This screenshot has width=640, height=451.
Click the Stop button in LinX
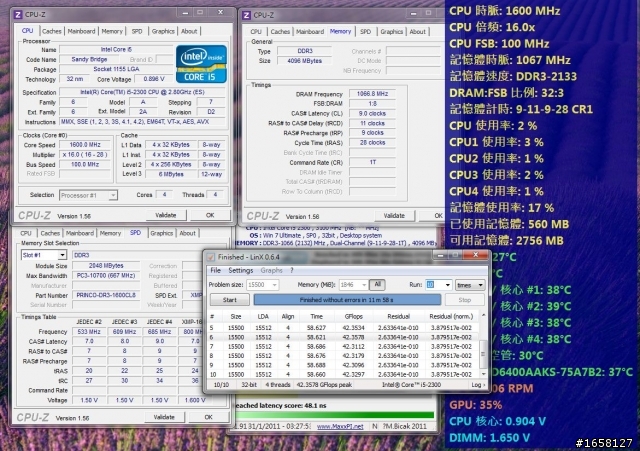(x=465, y=300)
